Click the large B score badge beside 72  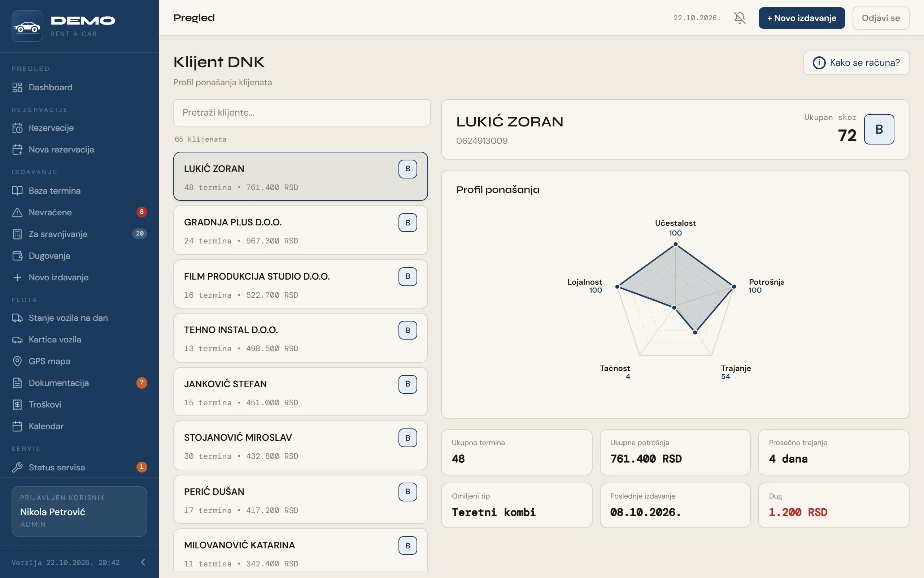879,129
